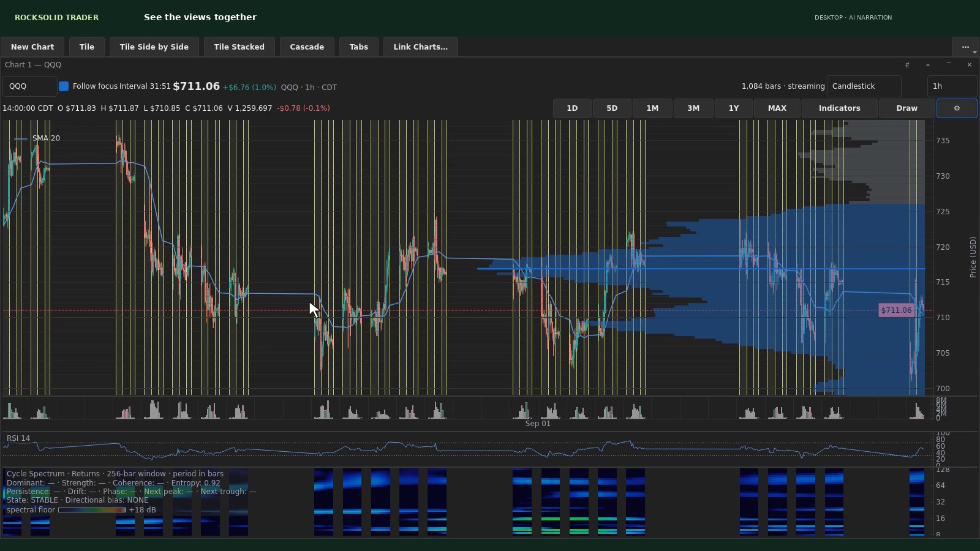Click the large $711.06 last price

tap(196, 86)
